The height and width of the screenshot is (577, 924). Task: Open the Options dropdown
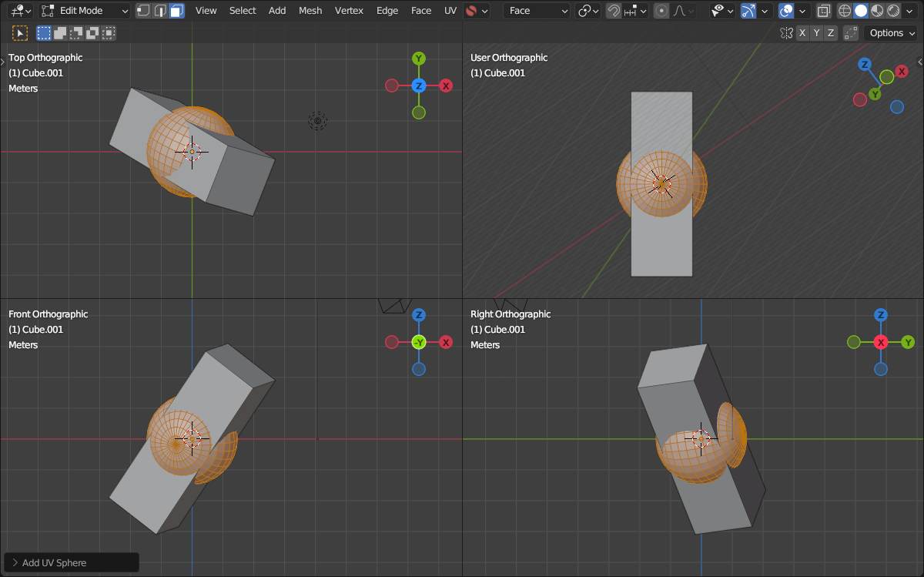[x=892, y=33]
